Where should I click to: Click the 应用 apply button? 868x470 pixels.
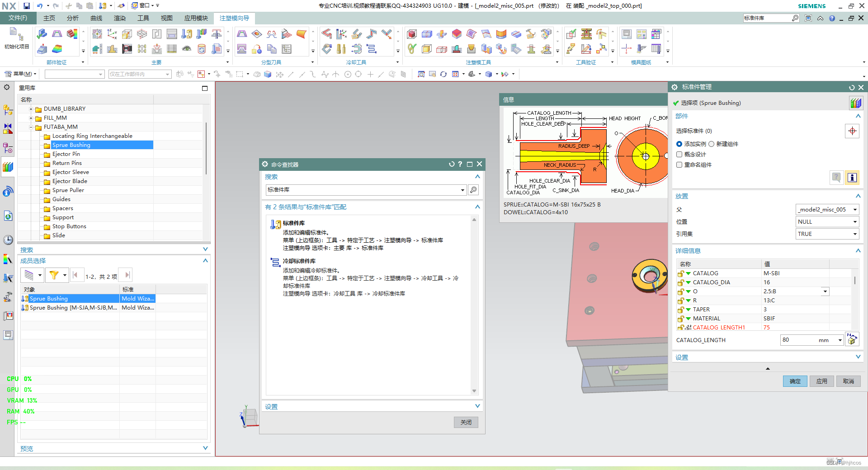821,381
